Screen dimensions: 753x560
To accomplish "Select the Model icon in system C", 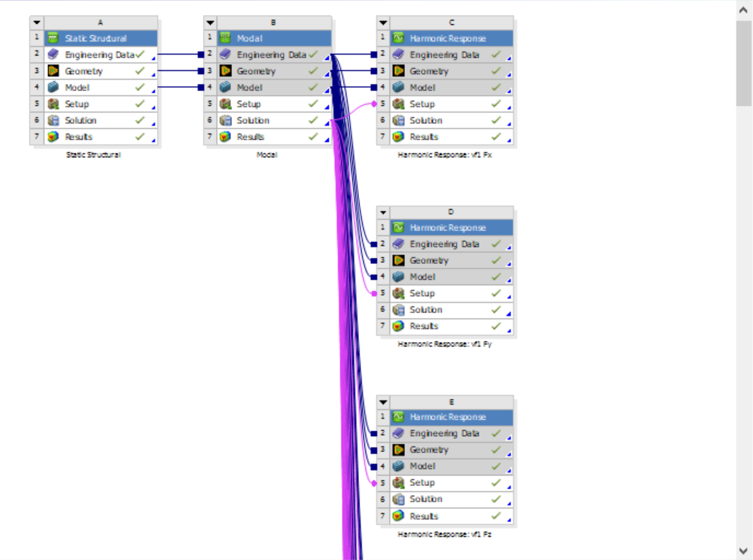I will tap(398, 87).
